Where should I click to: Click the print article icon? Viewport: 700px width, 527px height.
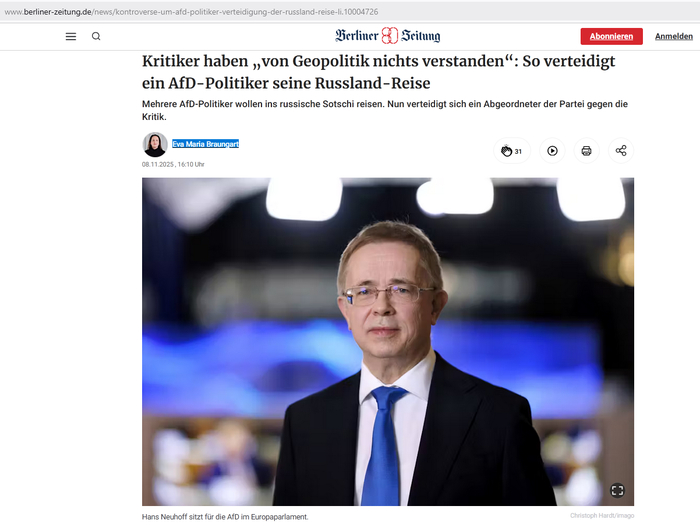(586, 151)
